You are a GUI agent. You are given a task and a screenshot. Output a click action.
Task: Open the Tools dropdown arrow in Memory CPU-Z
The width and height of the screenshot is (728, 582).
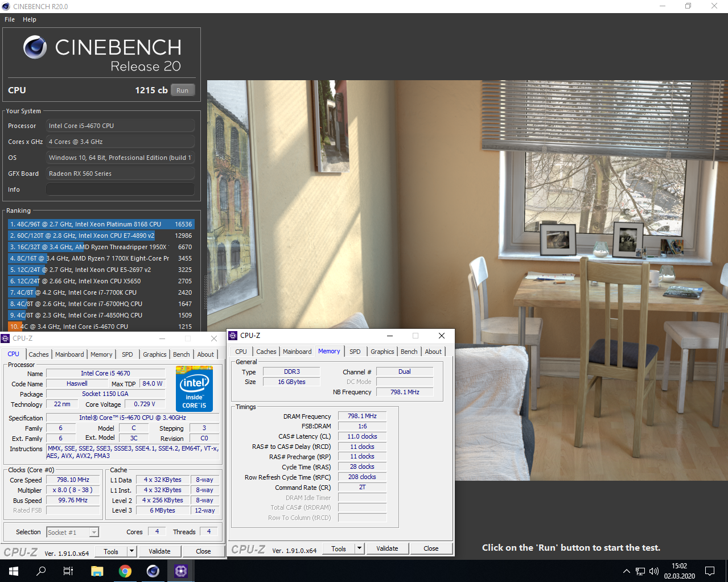coord(359,548)
